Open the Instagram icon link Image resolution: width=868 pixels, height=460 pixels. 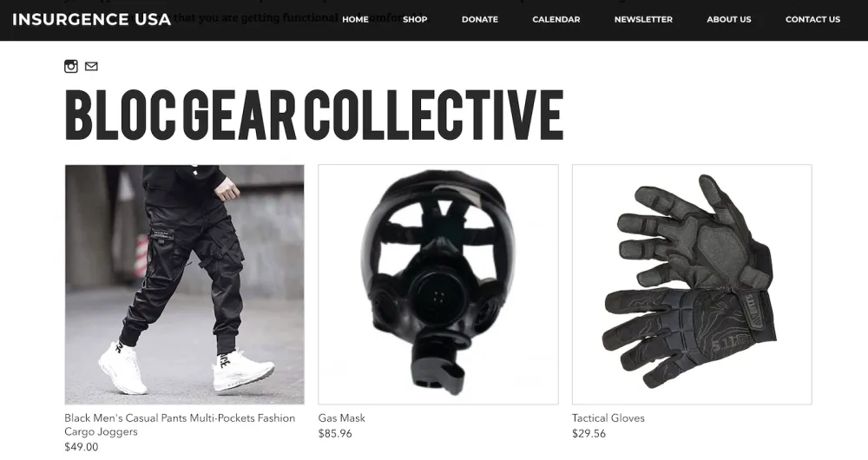[x=71, y=67]
